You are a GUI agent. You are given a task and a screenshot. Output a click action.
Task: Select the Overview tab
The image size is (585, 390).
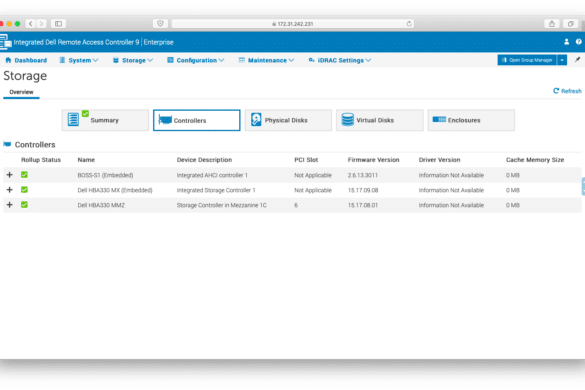tap(21, 92)
